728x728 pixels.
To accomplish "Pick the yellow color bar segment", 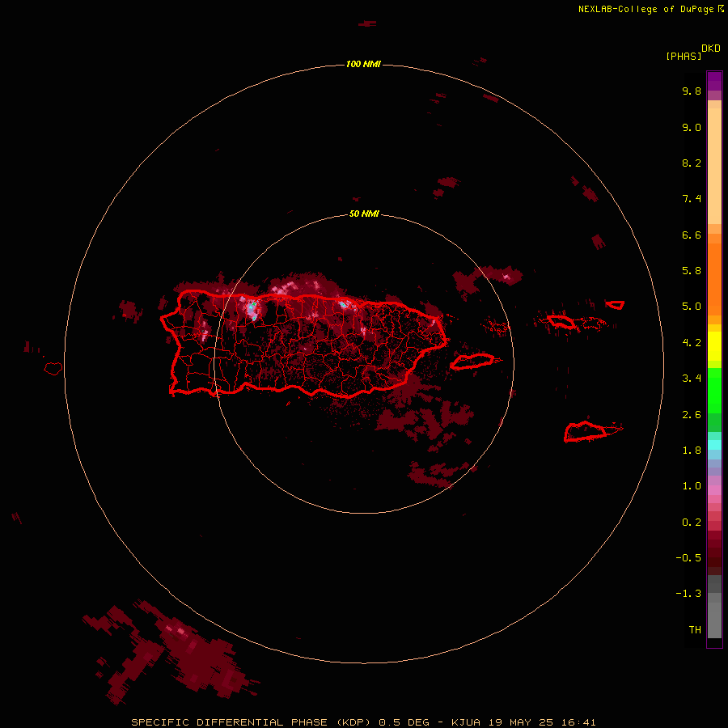I will pos(714,346).
